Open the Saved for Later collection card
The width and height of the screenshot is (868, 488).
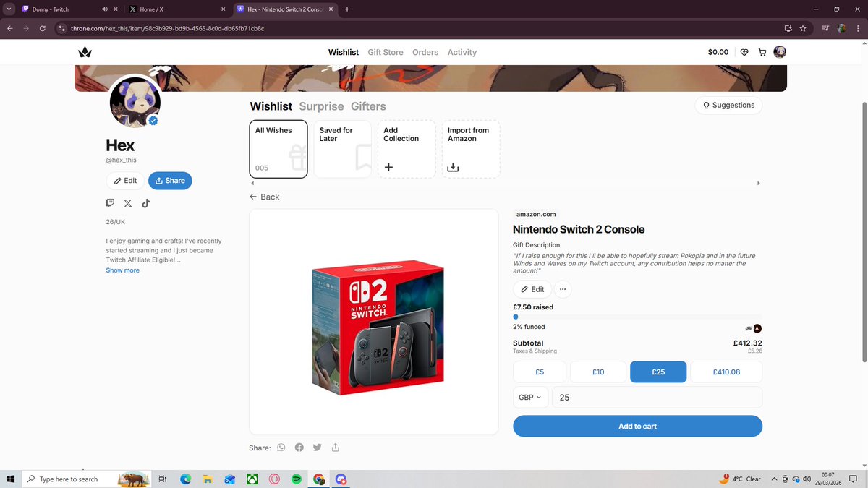[342, 149]
